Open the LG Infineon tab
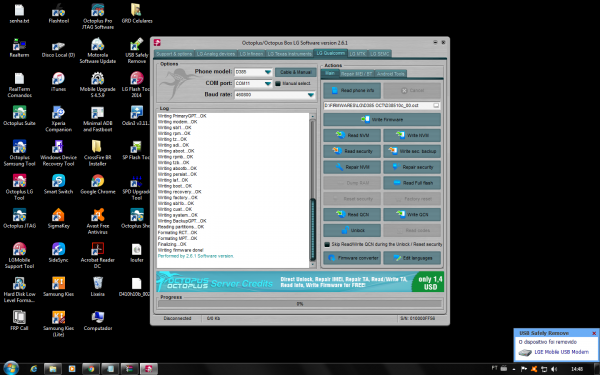The height and width of the screenshot is (375, 600). click(x=251, y=54)
